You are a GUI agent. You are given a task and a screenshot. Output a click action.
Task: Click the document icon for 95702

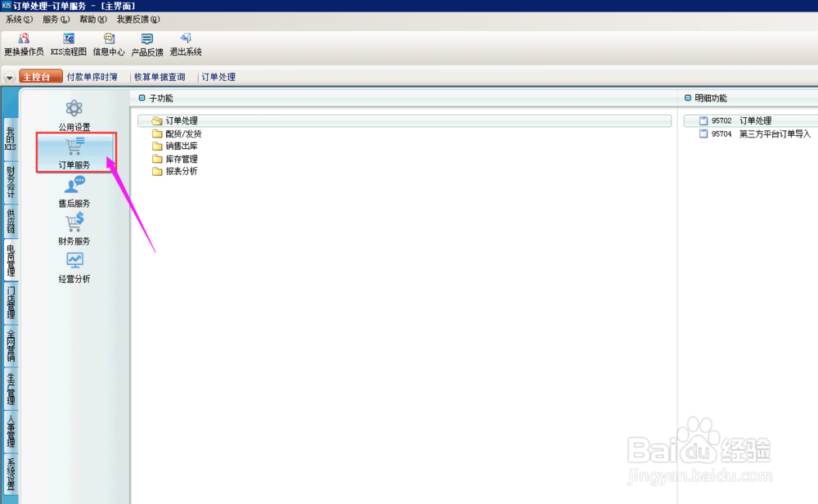pyautogui.click(x=703, y=120)
